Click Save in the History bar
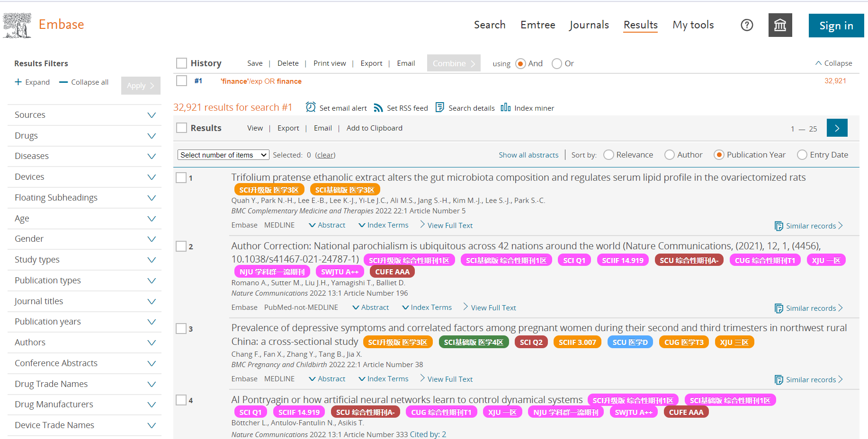Viewport: 868px width, 439px height. coord(255,63)
